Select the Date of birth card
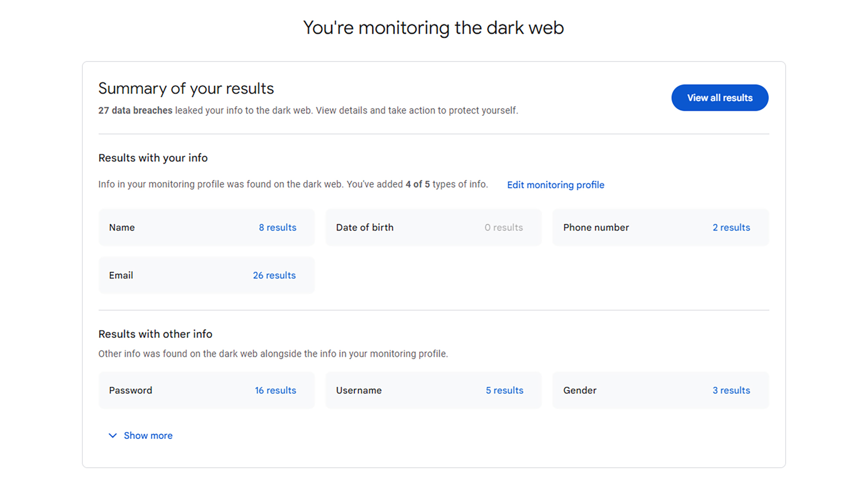 coord(433,227)
